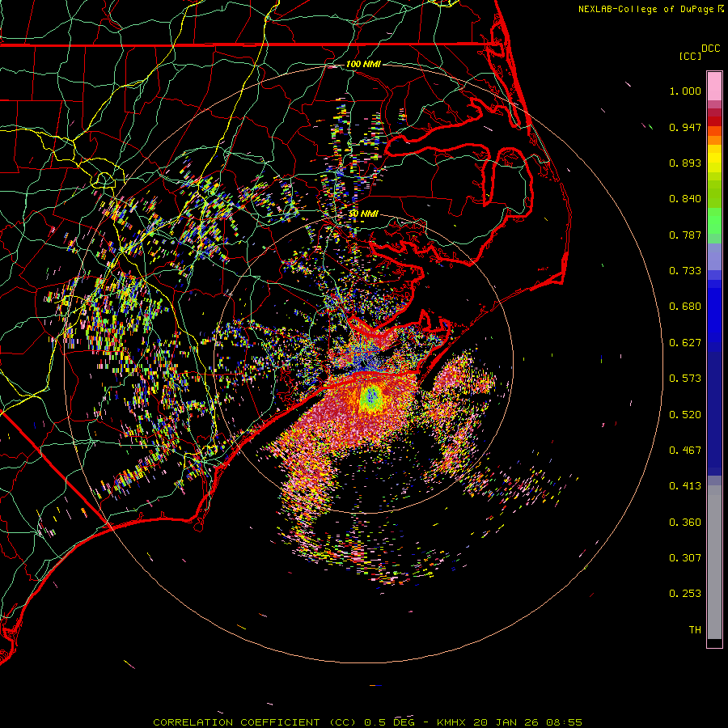This screenshot has height=728, width=728.
Task: Click the bright green segment of the color bar
Action: 714,221
